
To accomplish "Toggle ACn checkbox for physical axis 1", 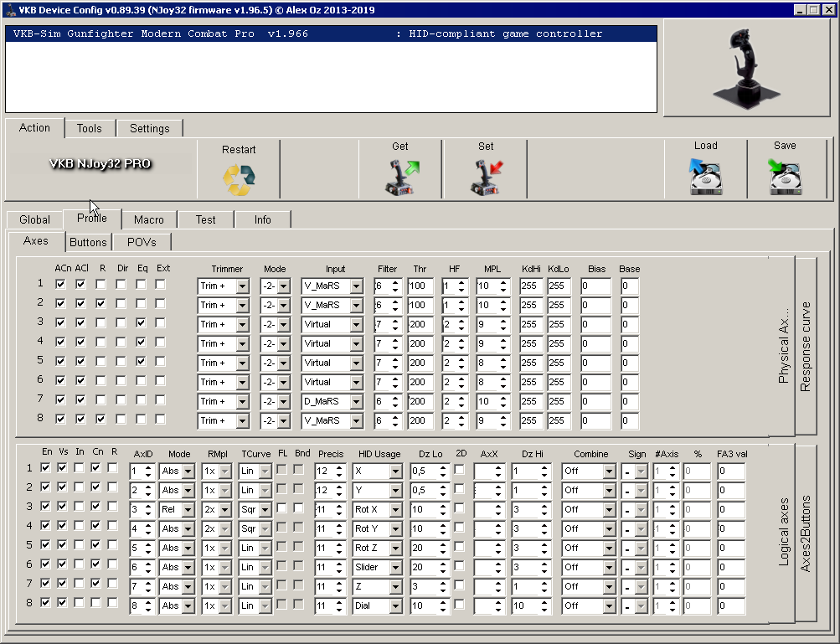I will (x=60, y=285).
